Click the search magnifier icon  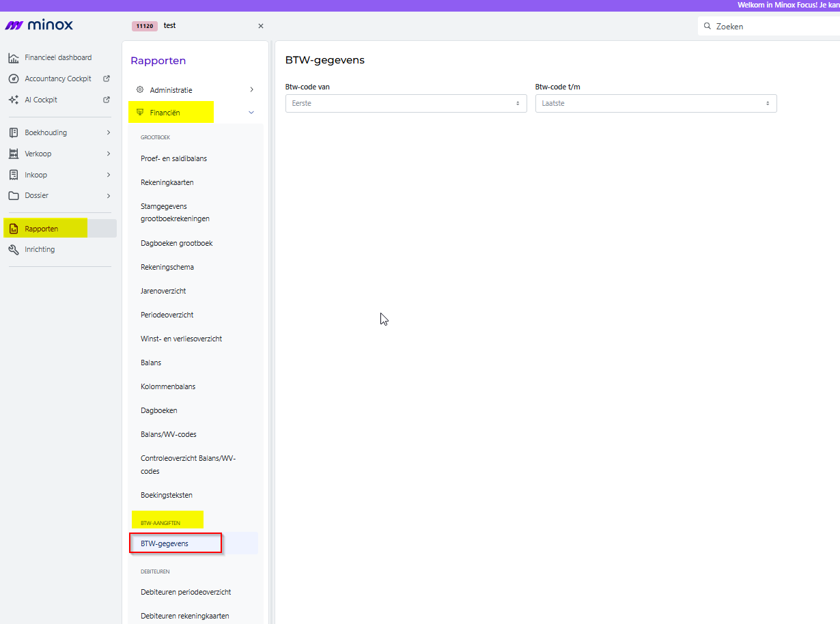(x=708, y=26)
